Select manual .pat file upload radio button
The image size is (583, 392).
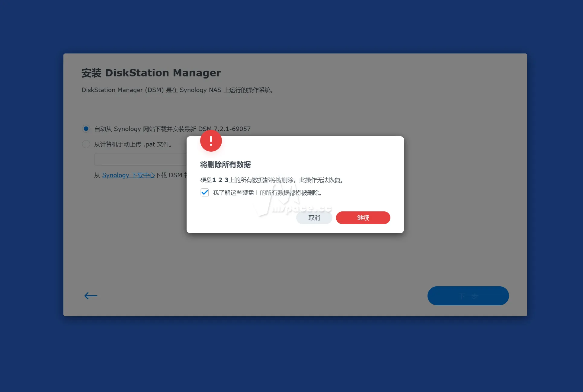(x=86, y=144)
